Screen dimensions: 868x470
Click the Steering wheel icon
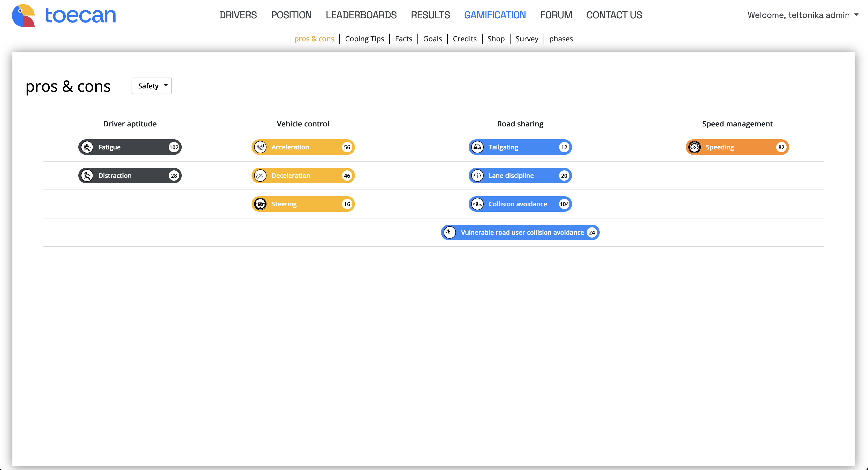point(260,204)
